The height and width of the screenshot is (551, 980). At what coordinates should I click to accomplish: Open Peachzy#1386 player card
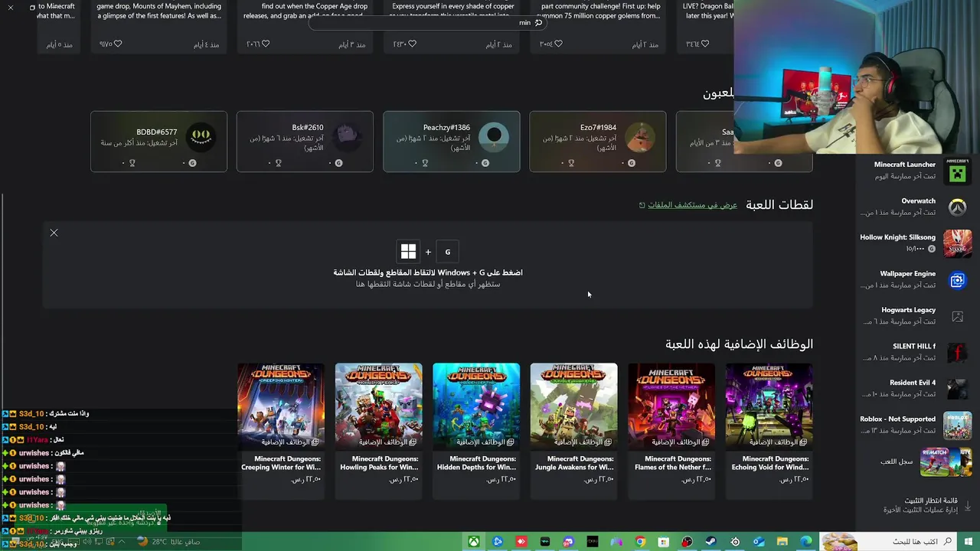[451, 142]
